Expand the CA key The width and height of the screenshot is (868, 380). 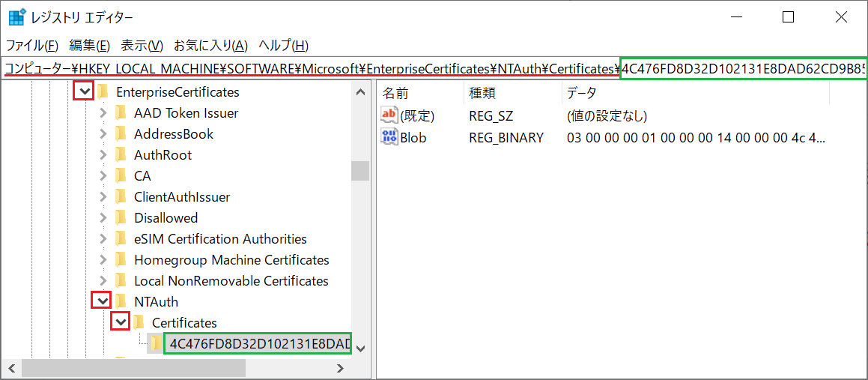click(x=103, y=176)
